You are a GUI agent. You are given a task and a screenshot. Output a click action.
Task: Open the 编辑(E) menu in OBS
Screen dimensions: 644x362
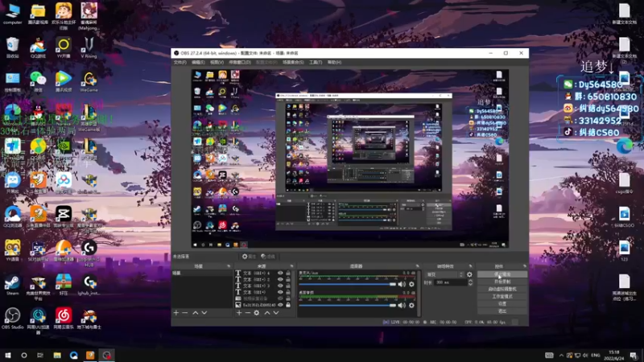(x=198, y=63)
